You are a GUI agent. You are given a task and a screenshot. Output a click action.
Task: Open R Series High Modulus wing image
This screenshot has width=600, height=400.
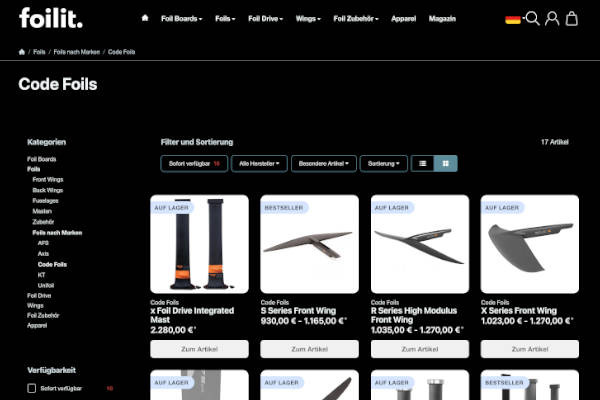[420, 244]
